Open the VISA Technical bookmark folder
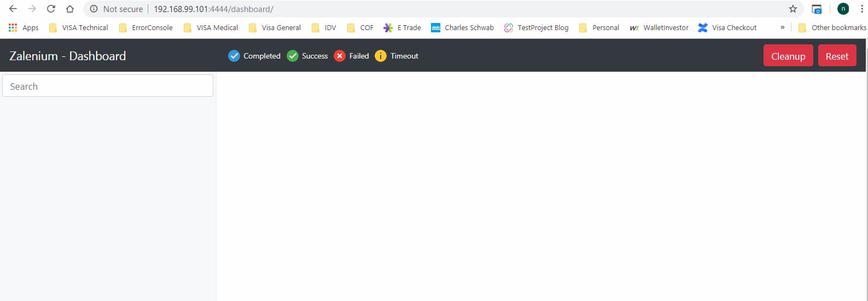This screenshot has width=868, height=301. point(79,27)
